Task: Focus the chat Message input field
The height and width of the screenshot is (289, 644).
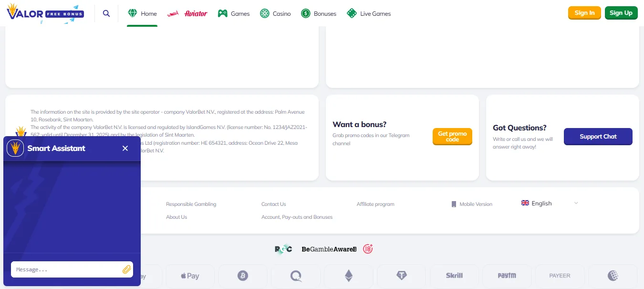Action: click(x=66, y=269)
